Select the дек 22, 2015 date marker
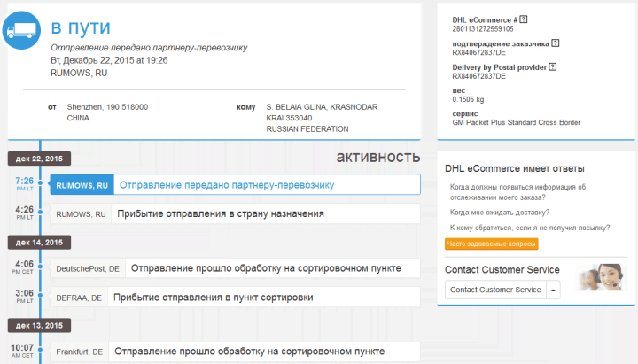 tap(39, 159)
